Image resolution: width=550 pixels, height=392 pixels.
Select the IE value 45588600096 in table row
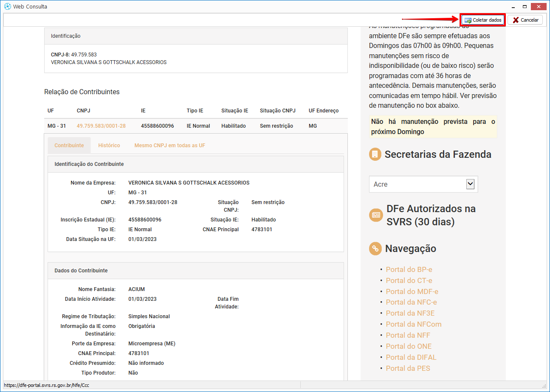click(158, 126)
